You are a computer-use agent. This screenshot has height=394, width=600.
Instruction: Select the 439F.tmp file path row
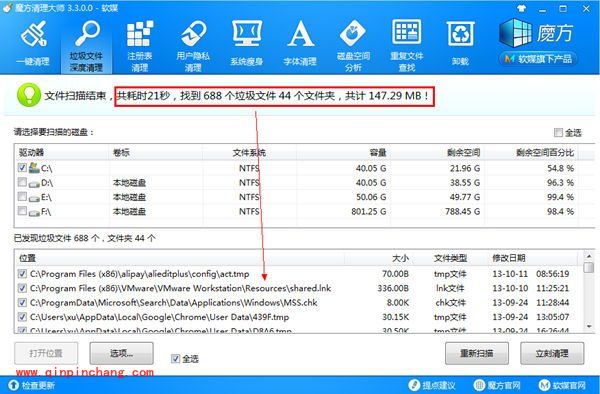[159, 317]
